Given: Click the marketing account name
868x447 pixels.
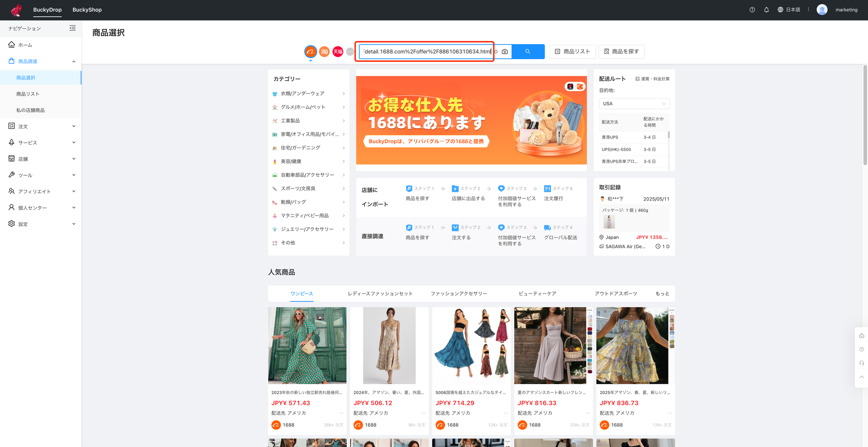Looking at the screenshot, I should click(846, 10).
